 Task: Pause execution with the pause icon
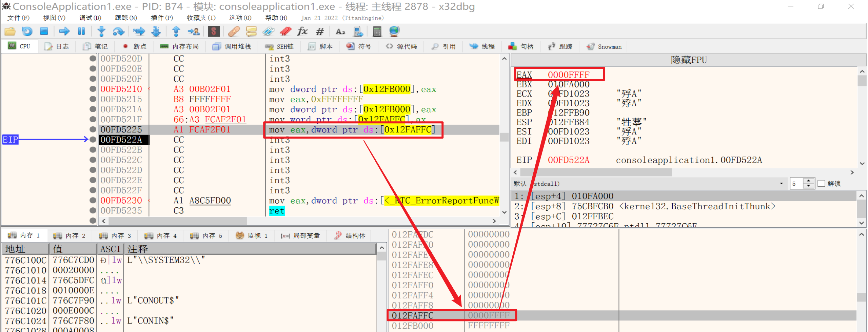[x=81, y=32]
